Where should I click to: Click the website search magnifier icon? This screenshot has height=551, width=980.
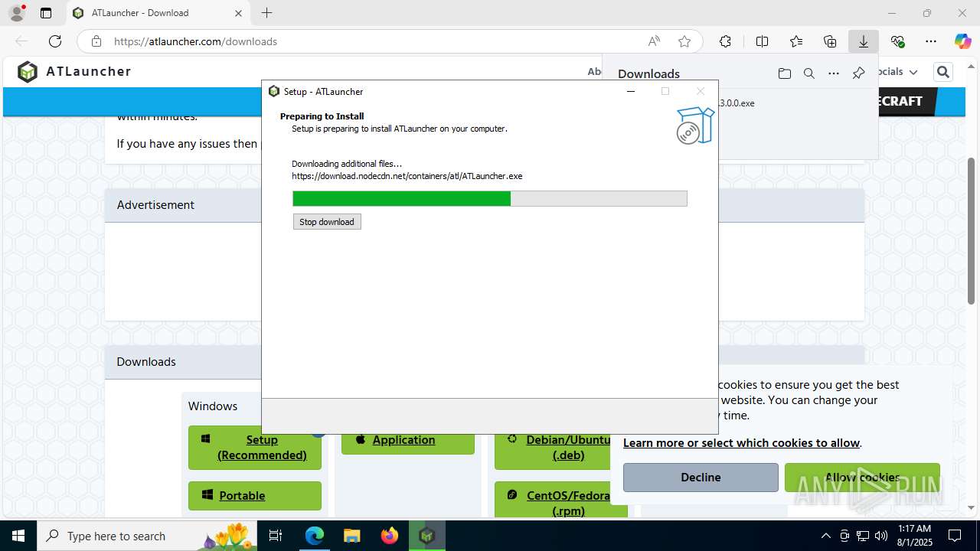click(x=942, y=72)
